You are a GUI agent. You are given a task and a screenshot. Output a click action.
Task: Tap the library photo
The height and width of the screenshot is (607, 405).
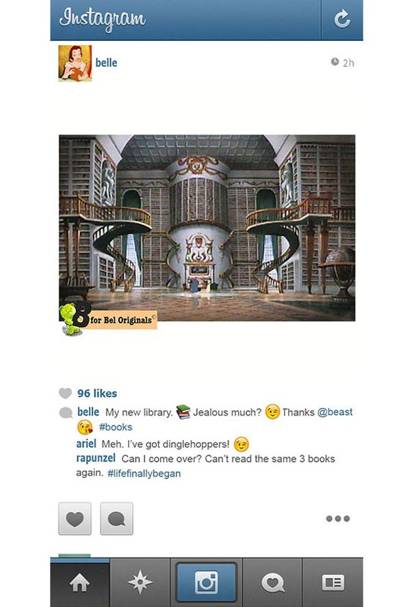pyautogui.click(x=207, y=228)
